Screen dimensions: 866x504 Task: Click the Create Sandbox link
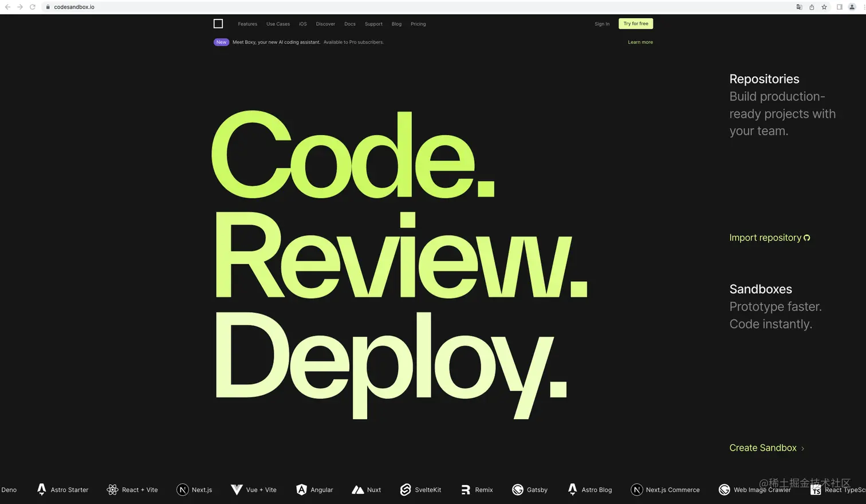pos(763,448)
